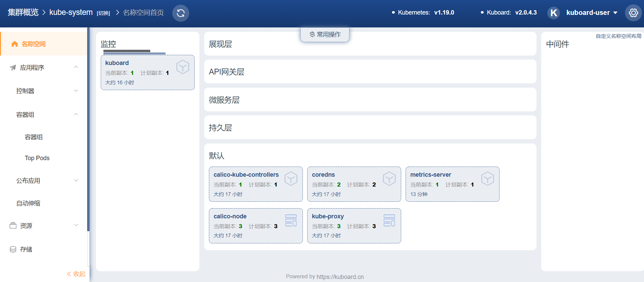Click the 资源 folder icon in sidebar
The width and height of the screenshot is (644, 282).
click(x=13, y=225)
